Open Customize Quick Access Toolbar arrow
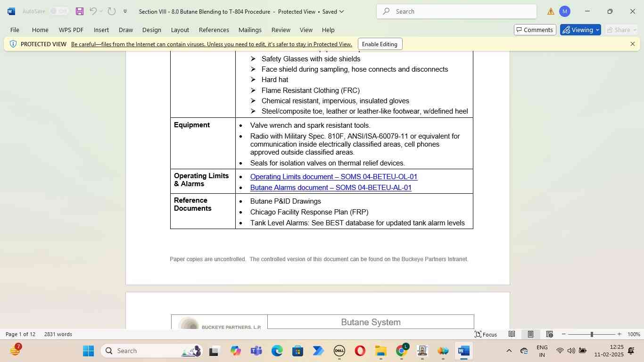644x362 pixels. tap(125, 11)
